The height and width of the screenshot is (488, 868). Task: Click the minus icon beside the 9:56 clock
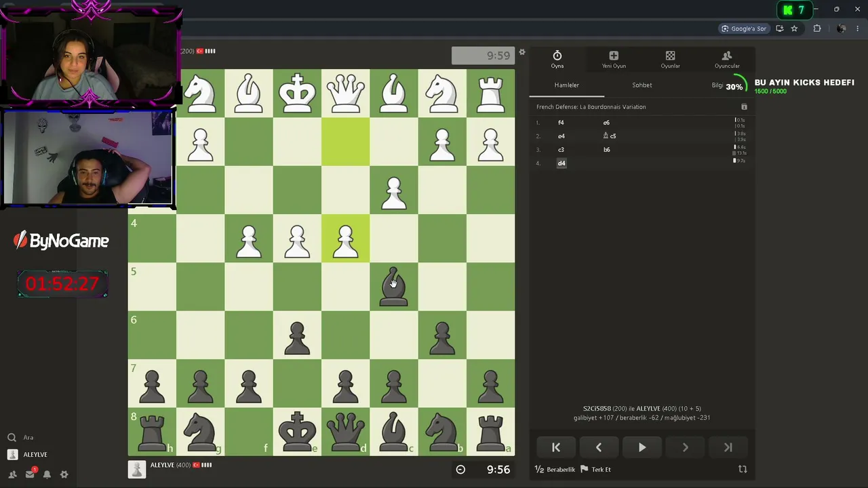[460, 469]
